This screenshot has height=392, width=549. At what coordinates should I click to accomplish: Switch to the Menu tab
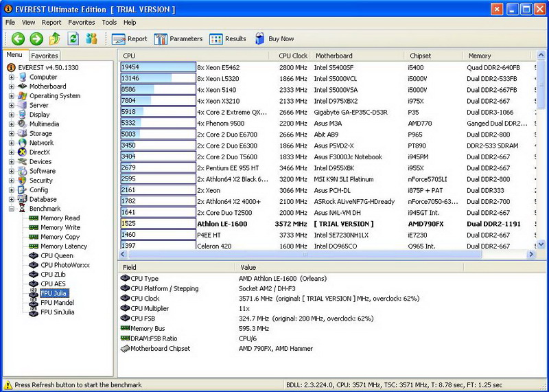pyautogui.click(x=14, y=55)
